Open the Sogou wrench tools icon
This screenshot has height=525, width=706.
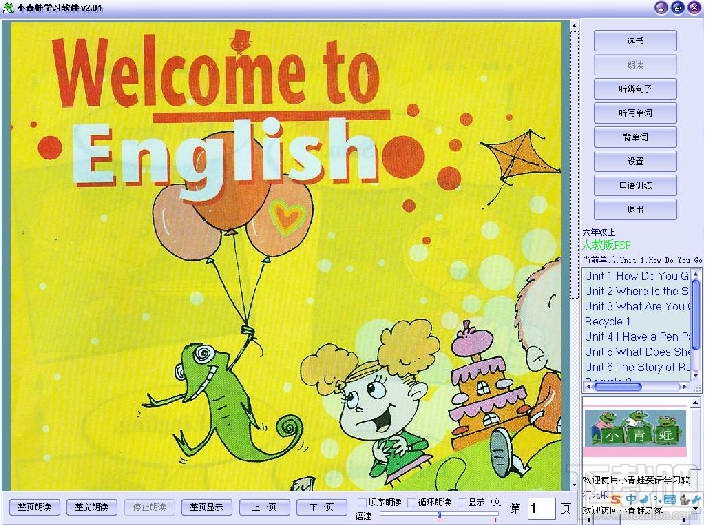697,499
